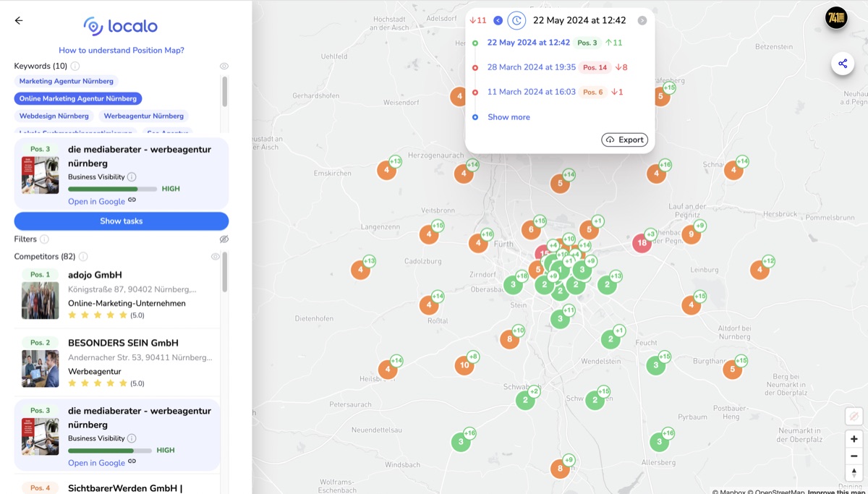Click link icon beside top Open in Google
The height and width of the screenshot is (494, 868).
point(132,200)
